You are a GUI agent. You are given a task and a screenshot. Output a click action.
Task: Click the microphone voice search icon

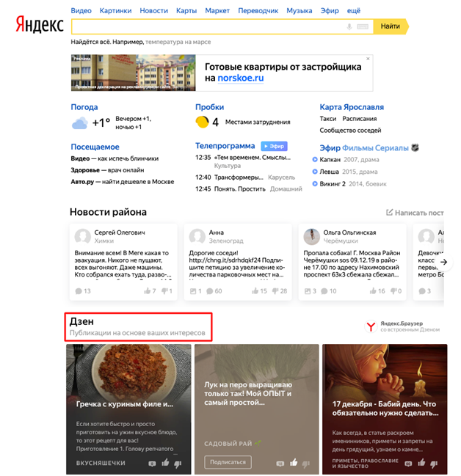click(x=349, y=26)
